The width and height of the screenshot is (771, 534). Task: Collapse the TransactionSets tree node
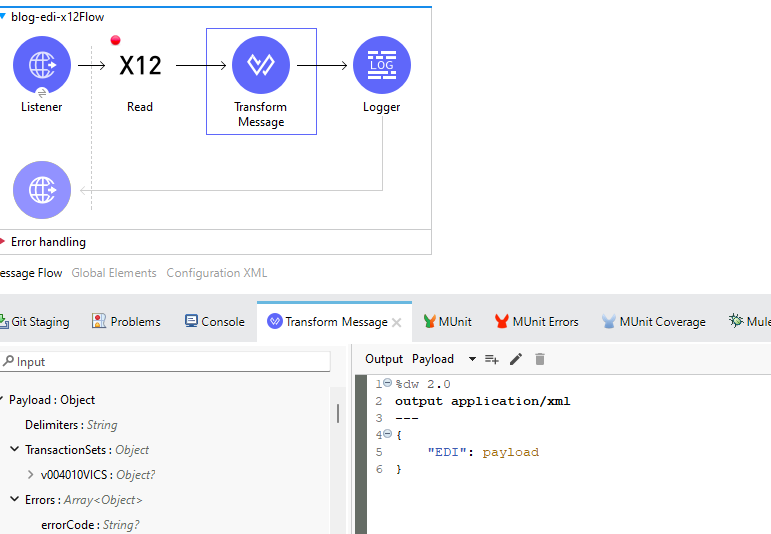coord(15,450)
